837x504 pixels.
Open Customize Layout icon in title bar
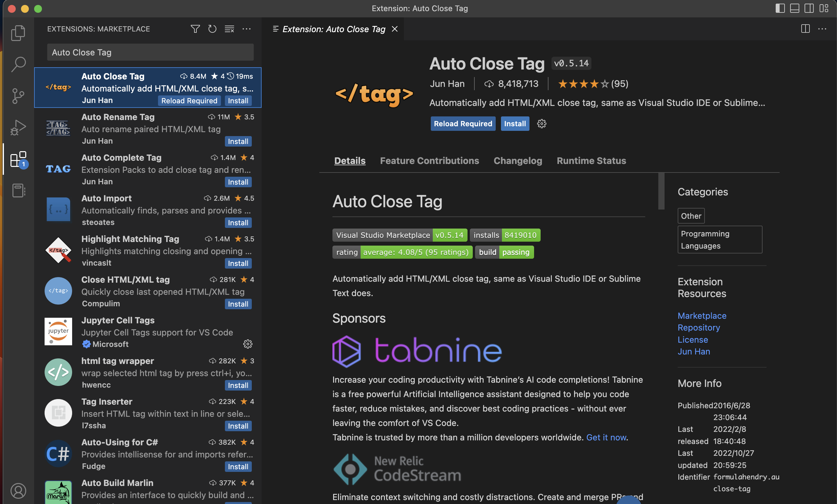[x=824, y=8]
